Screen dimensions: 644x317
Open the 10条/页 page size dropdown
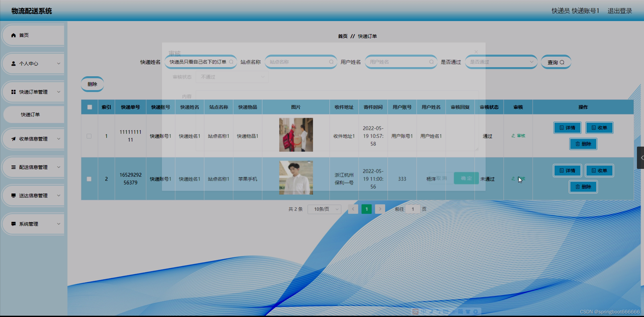pyautogui.click(x=324, y=209)
